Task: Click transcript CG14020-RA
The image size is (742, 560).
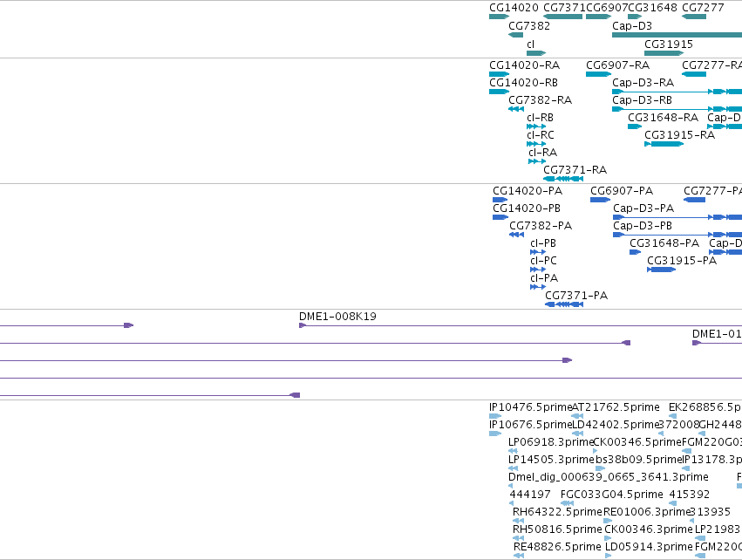Action: [x=500, y=74]
